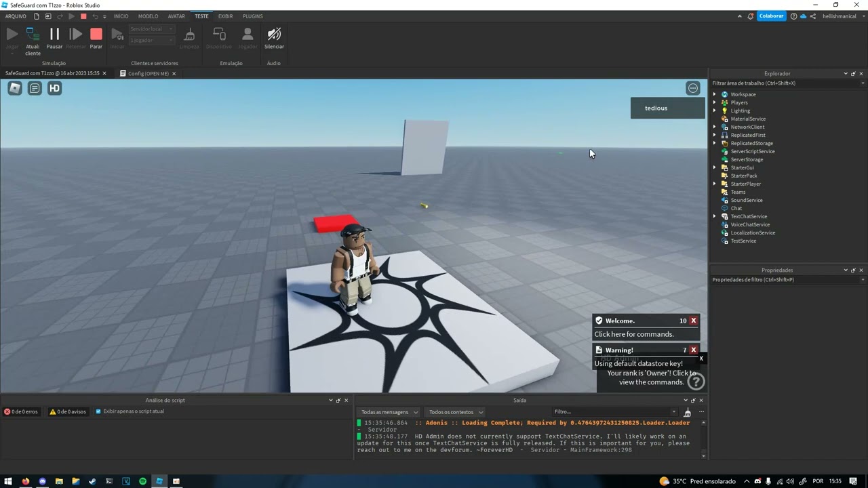Click the HD Admin icon in viewport
Viewport: 868px width, 488px height.
pyautogui.click(x=54, y=88)
